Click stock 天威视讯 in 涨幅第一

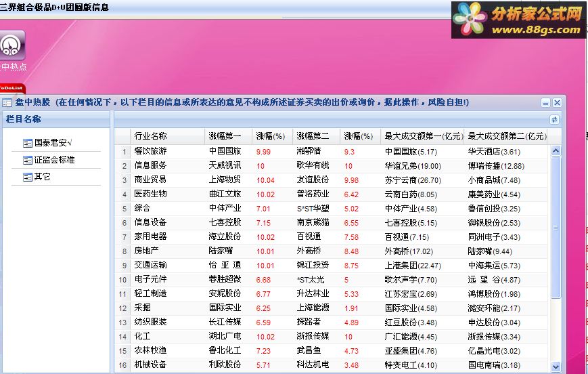225,165
